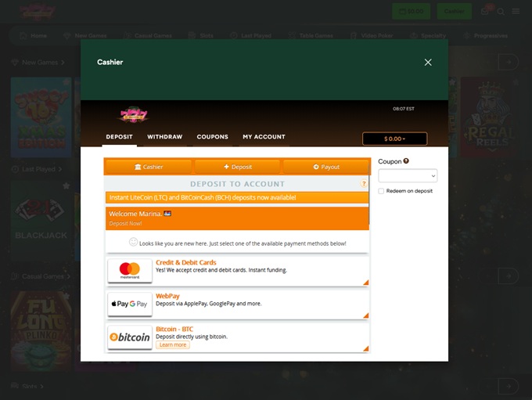Click the orange help icon beside Deposit to Account
The image size is (532, 400).
coord(364,184)
